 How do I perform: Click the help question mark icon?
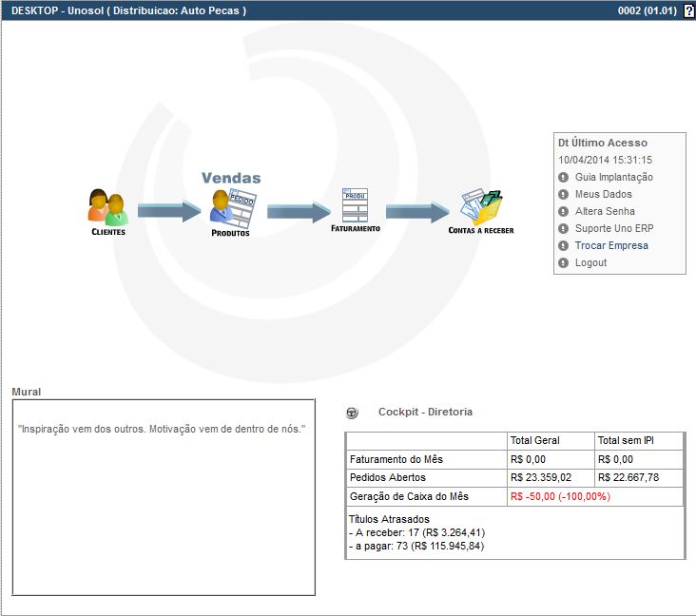click(688, 10)
